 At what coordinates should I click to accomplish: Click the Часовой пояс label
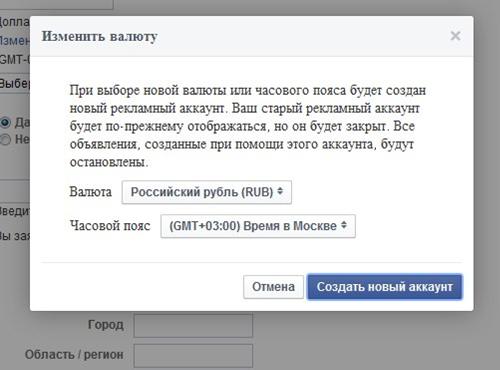coord(110,226)
